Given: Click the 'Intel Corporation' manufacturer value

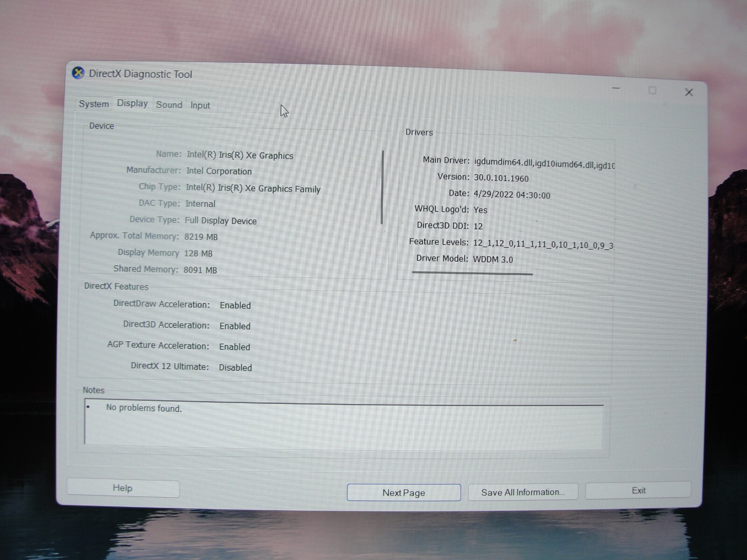Looking at the screenshot, I should [x=219, y=171].
